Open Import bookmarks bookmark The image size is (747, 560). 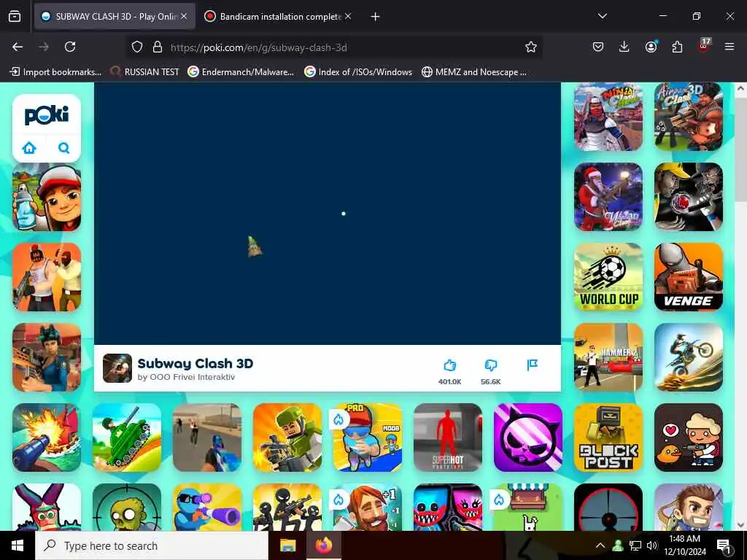[x=55, y=72]
